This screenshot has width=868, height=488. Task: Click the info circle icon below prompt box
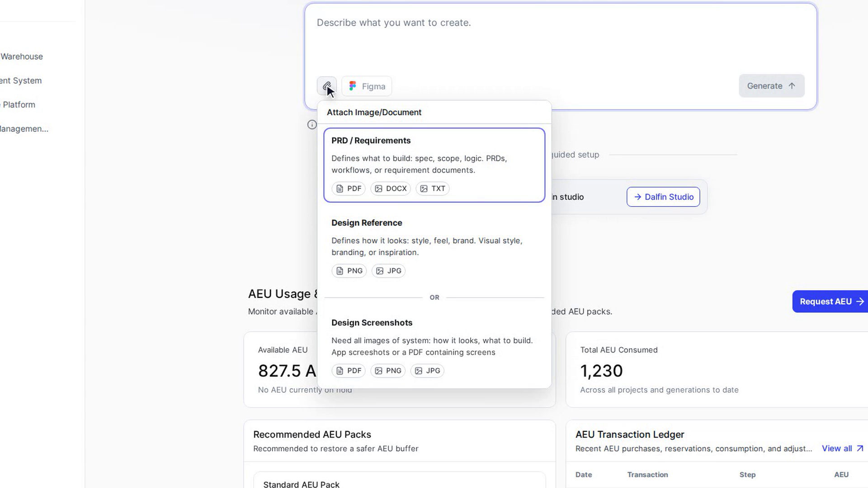[312, 125]
